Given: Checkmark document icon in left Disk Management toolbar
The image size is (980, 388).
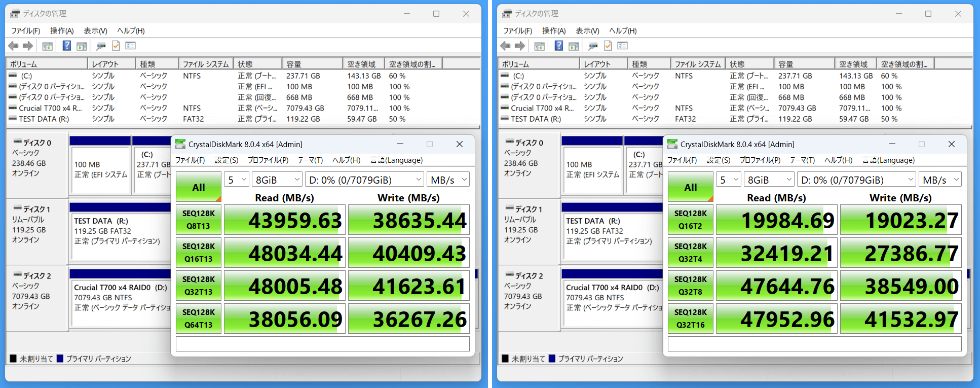Looking at the screenshot, I should (116, 46).
